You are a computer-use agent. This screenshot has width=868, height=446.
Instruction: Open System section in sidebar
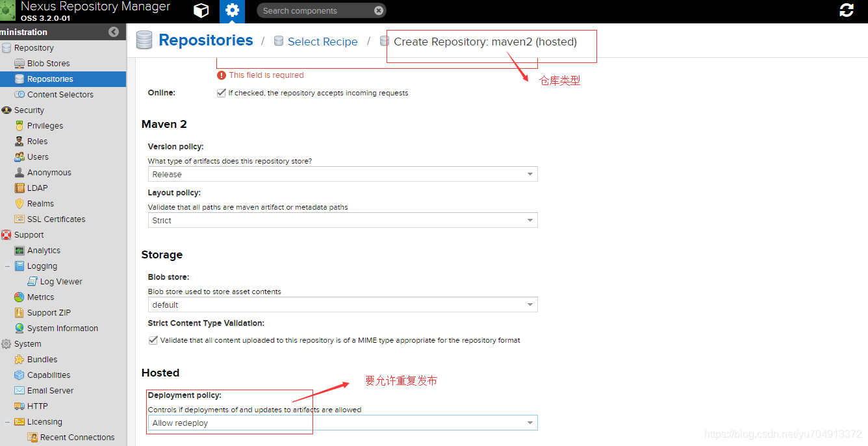(28, 344)
